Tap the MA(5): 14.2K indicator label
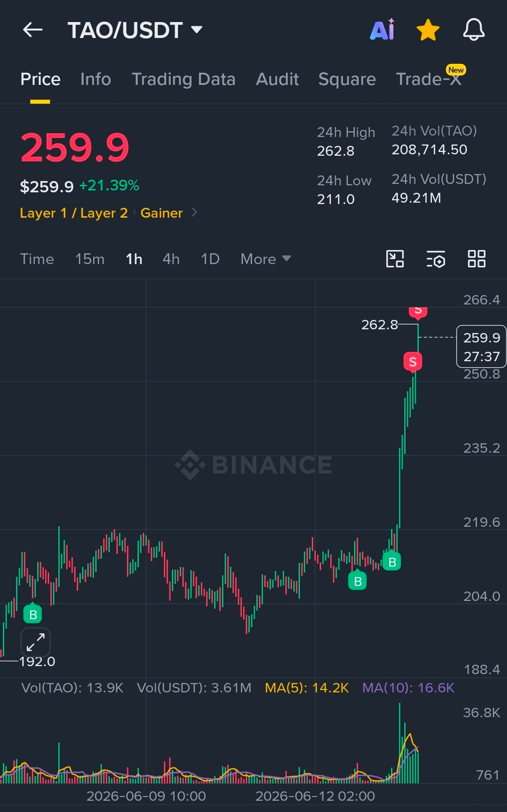 pos(307,688)
